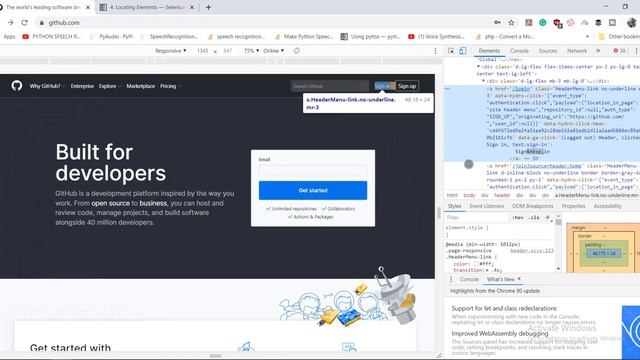The width and height of the screenshot is (640, 360).
Task: Select the Console tab in bottom drawer
Action: (469, 279)
